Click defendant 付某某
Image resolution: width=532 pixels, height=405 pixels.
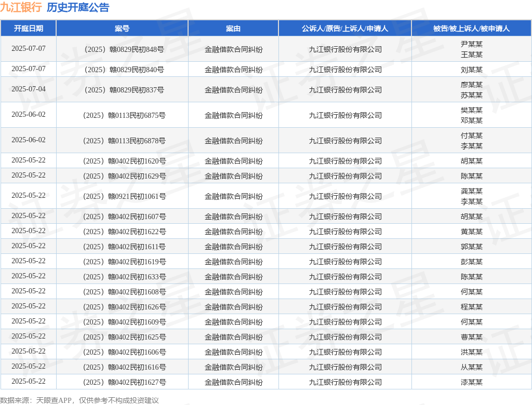[x=472, y=136]
